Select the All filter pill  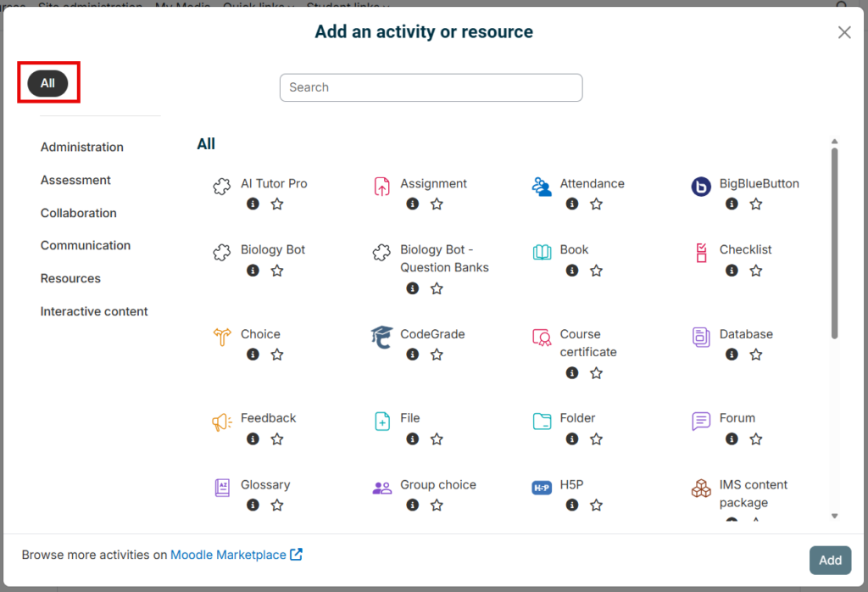pyautogui.click(x=47, y=83)
